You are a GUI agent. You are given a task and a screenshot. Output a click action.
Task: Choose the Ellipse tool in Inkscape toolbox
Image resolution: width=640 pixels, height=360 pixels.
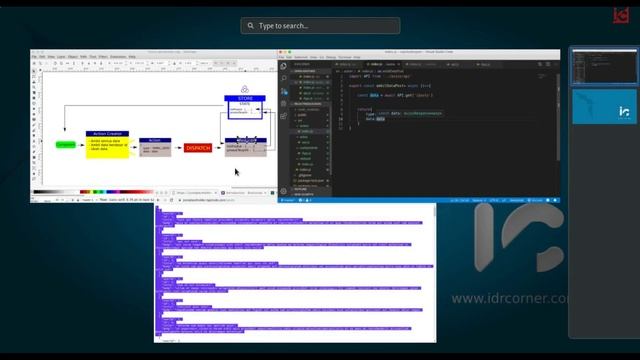click(x=34, y=109)
